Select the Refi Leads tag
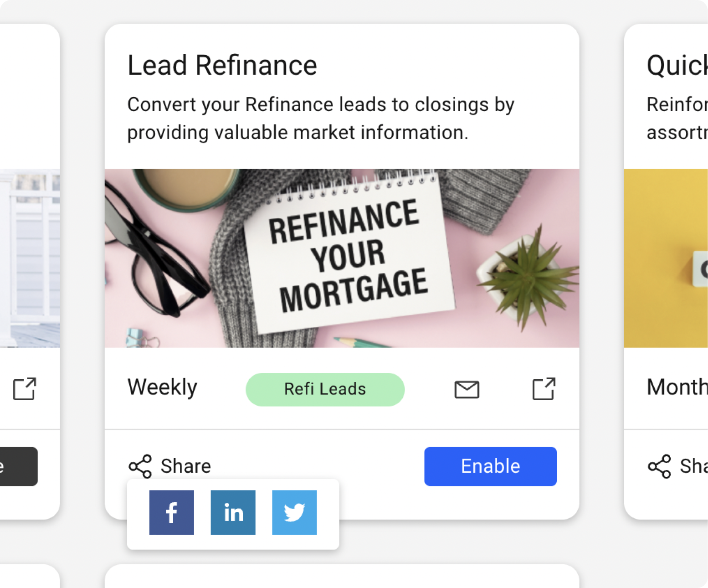The image size is (708, 588). [324, 389]
